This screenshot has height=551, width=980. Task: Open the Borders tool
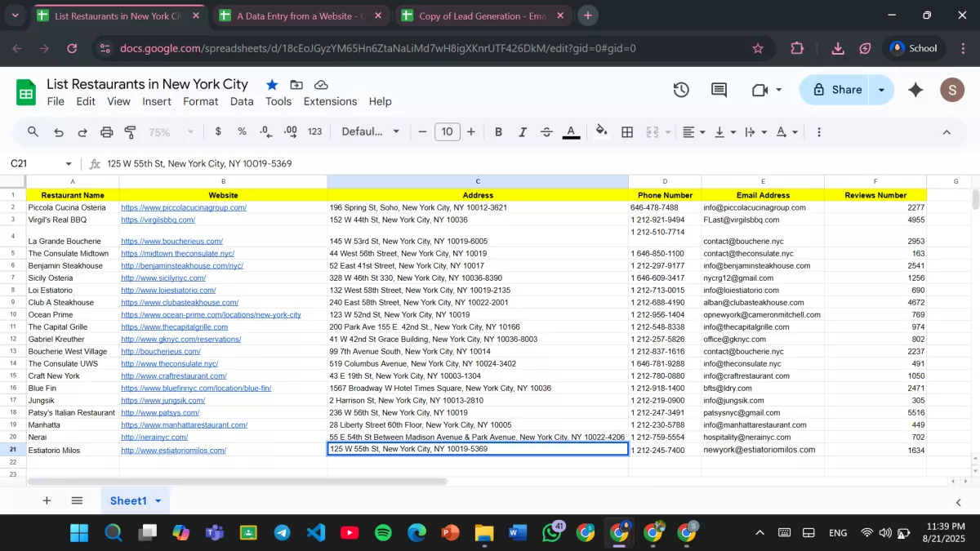[627, 131]
